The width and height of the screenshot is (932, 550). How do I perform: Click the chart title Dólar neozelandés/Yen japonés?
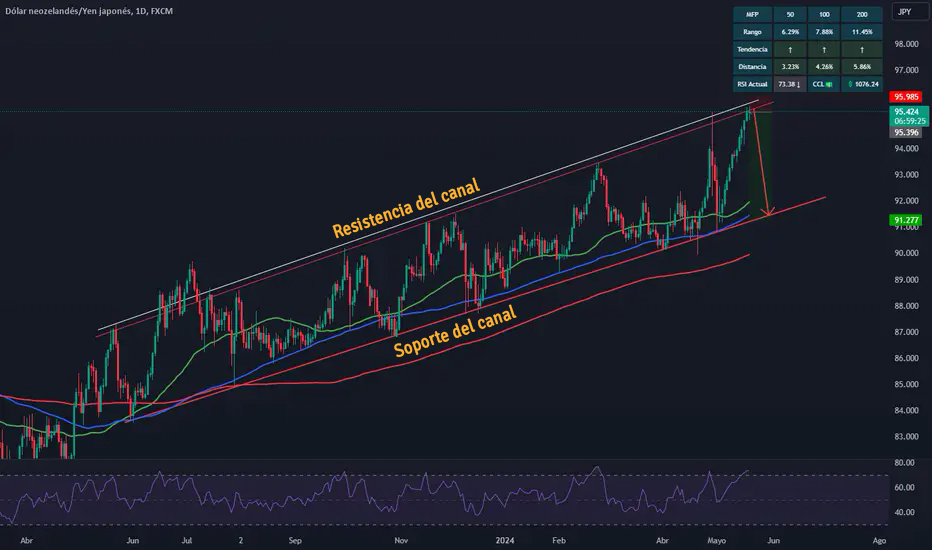tap(66, 11)
